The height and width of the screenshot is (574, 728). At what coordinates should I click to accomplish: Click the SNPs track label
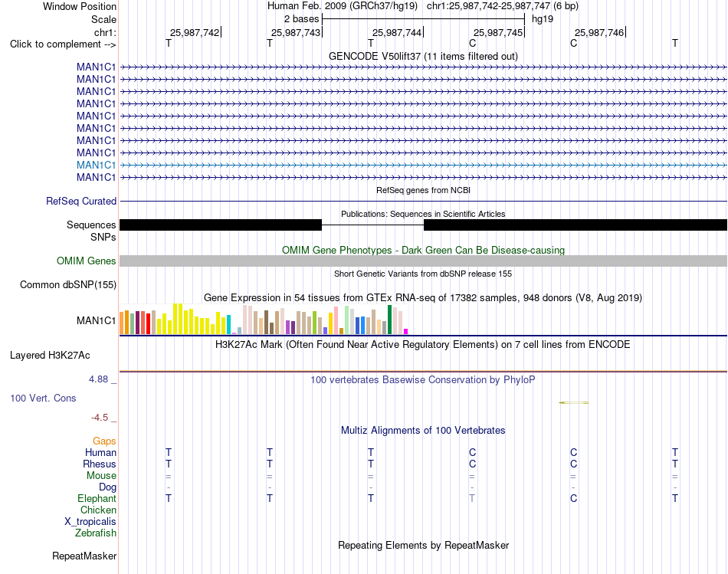[x=103, y=237]
